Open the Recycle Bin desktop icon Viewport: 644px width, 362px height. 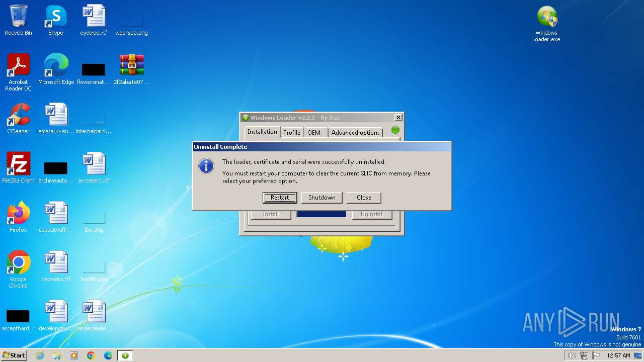18,20
